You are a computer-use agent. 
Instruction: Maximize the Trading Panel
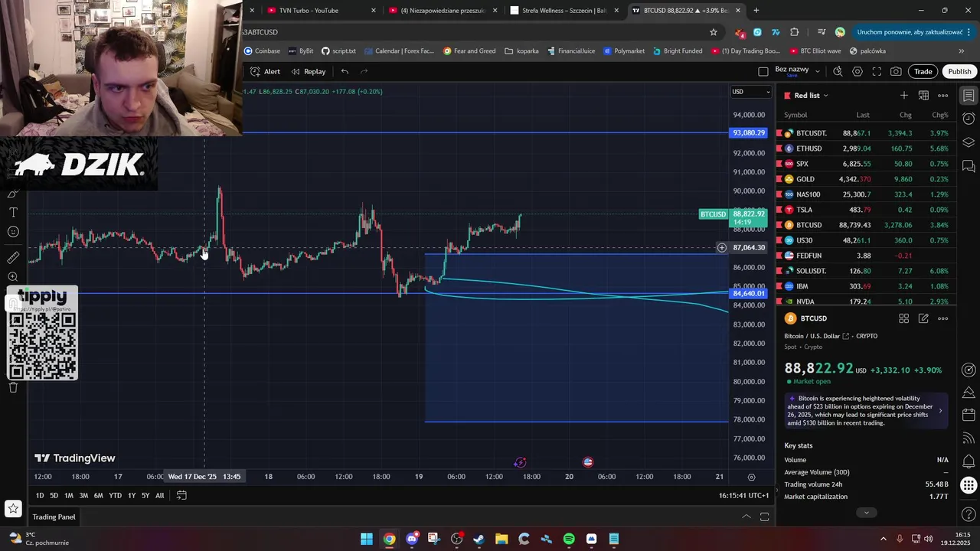click(x=764, y=517)
